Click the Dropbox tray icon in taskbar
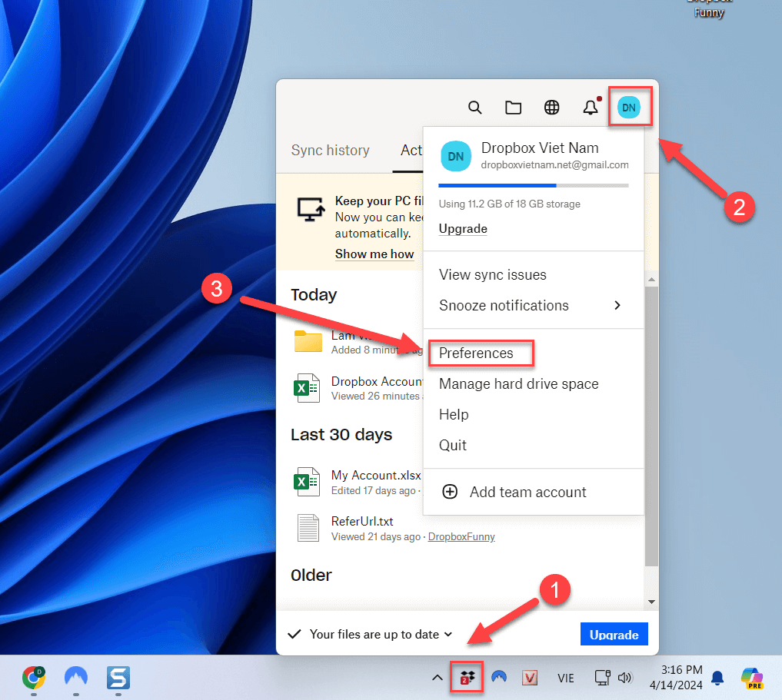 tap(467, 678)
